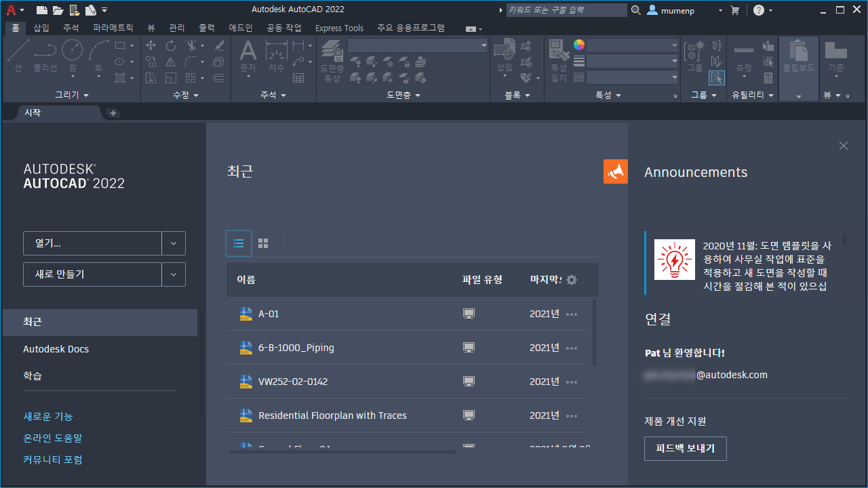
Task: Open the 삽입 ribbon tab
Action: pyautogui.click(x=41, y=28)
